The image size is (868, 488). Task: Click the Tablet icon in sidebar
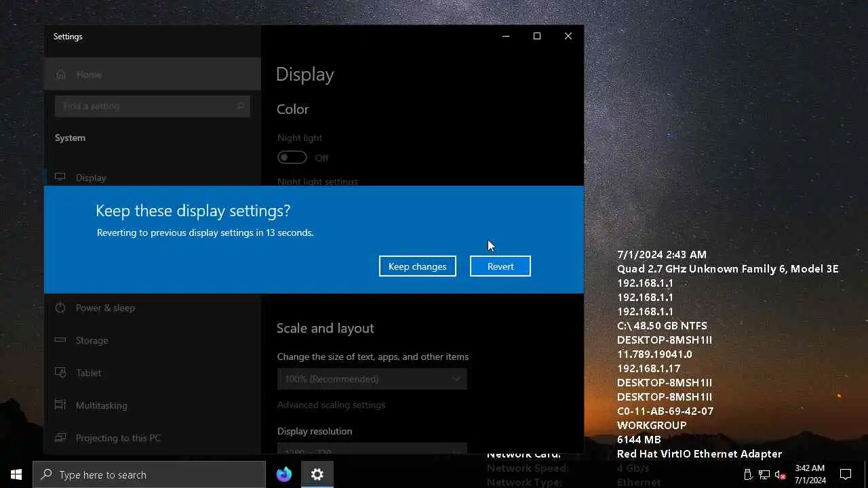coord(60,373)
